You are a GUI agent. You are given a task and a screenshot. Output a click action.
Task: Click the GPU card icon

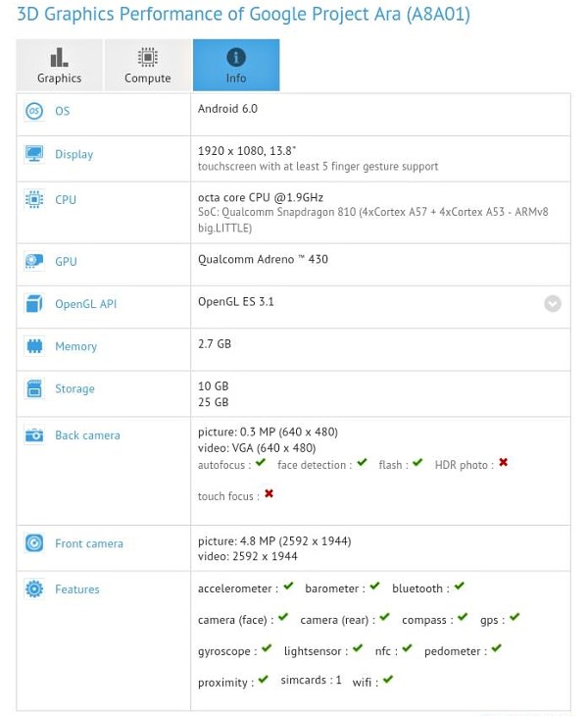(x=34, y=261)
